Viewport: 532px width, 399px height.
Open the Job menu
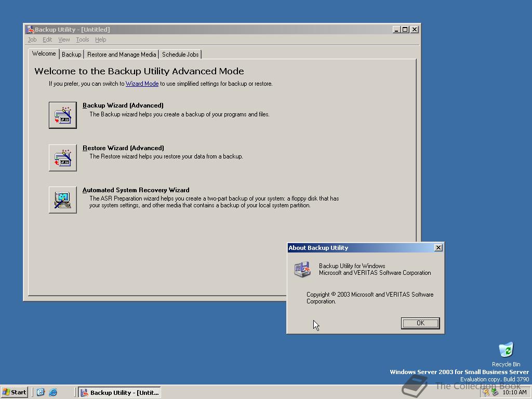[32, 39]
